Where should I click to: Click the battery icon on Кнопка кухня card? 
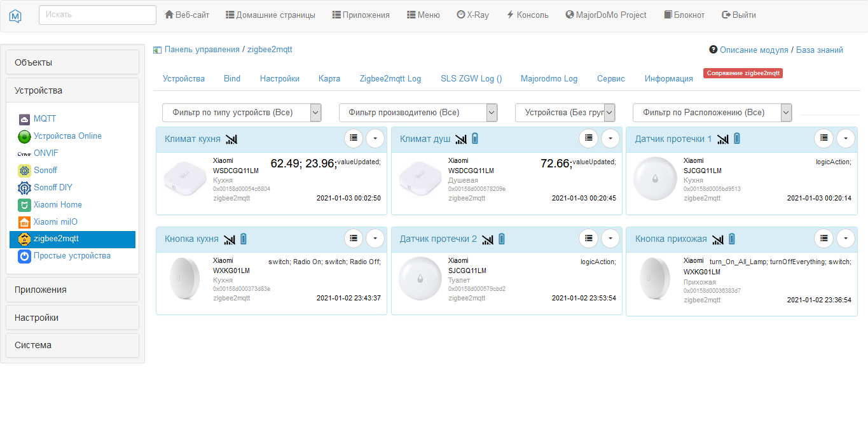[244, 239]
